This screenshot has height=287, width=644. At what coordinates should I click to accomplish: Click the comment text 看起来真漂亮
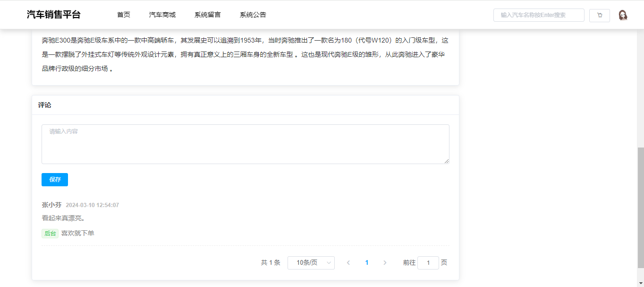[x=63, y=218]
